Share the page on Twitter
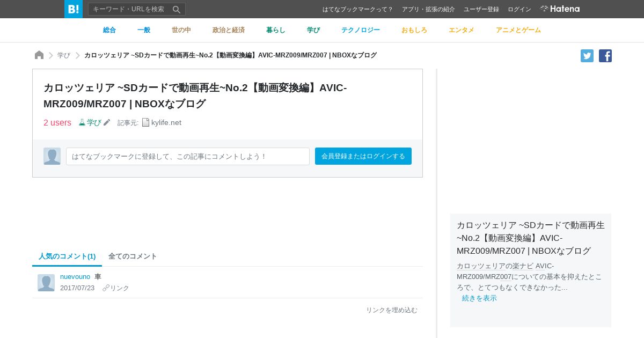The height and width of the screenshot is (338, 644). coord(587,56)
